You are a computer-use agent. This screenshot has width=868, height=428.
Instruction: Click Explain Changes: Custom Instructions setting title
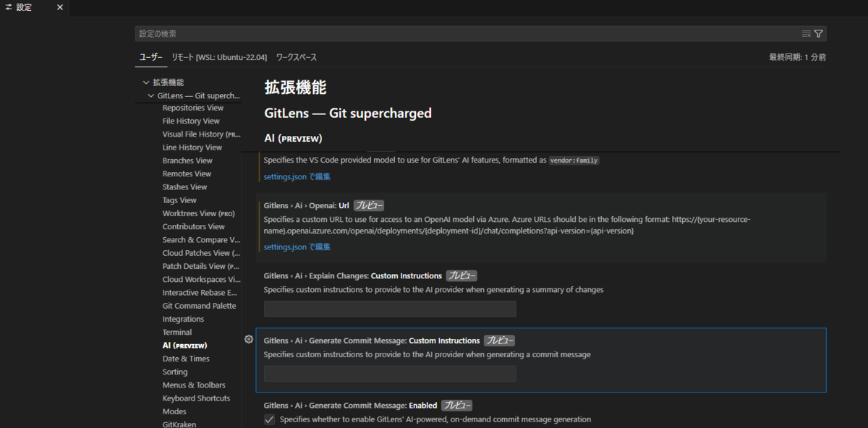click(x=353, y=275)
